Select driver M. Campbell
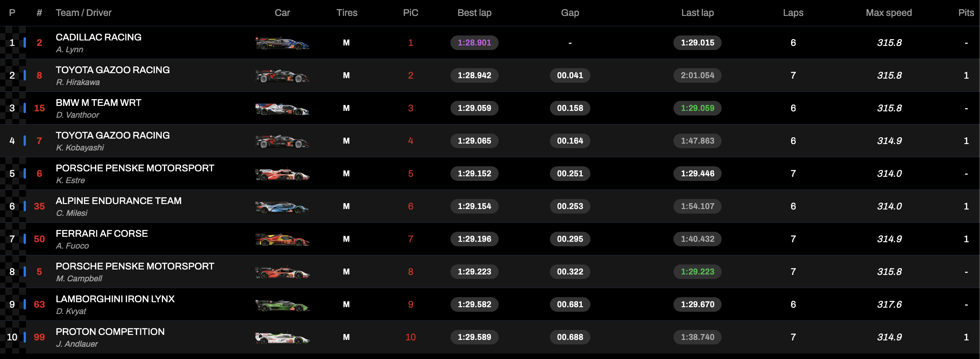 79,279
